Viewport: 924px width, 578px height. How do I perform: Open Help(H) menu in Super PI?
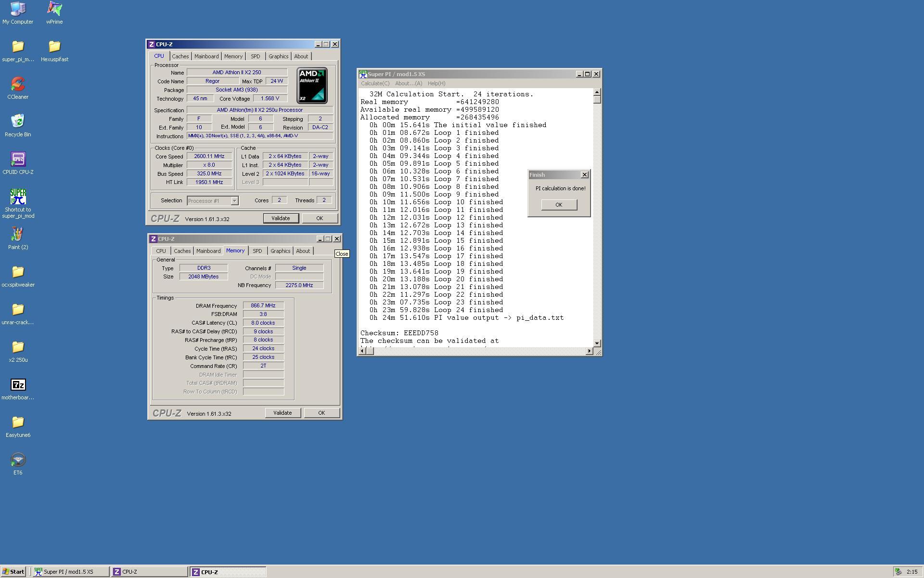[x=436, y=83]
